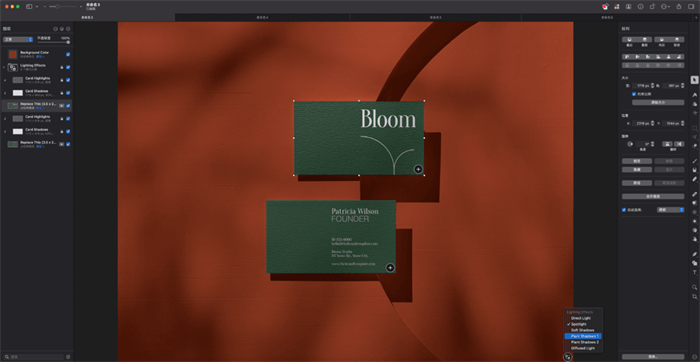
Task: Adjust the zoom slider in titlebar
Action: [63, 7]
